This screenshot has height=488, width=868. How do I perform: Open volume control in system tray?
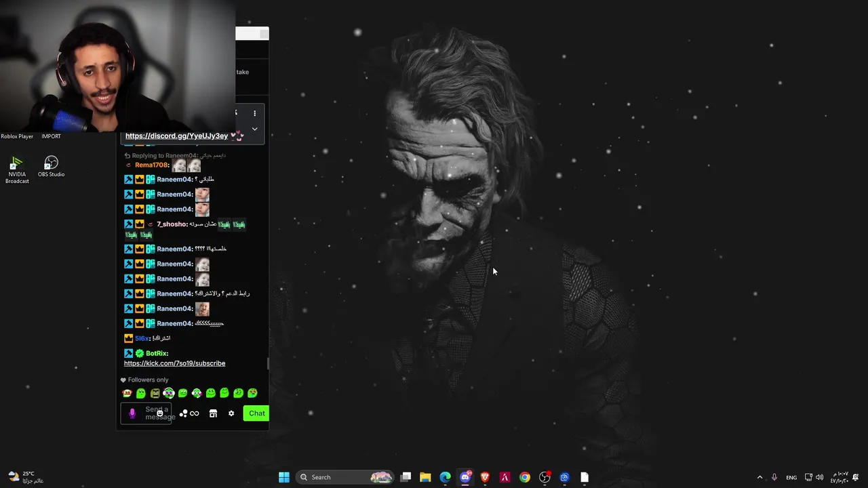[x=820, y=477]
